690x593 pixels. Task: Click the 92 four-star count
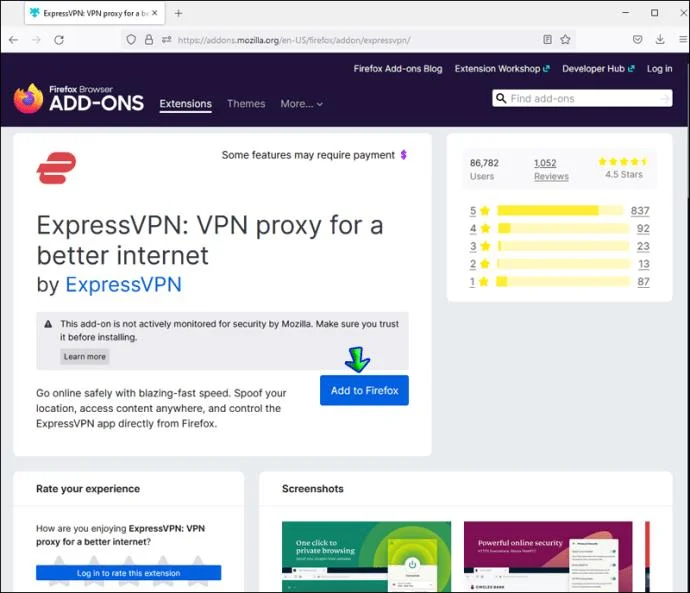(x=643, y=228)
